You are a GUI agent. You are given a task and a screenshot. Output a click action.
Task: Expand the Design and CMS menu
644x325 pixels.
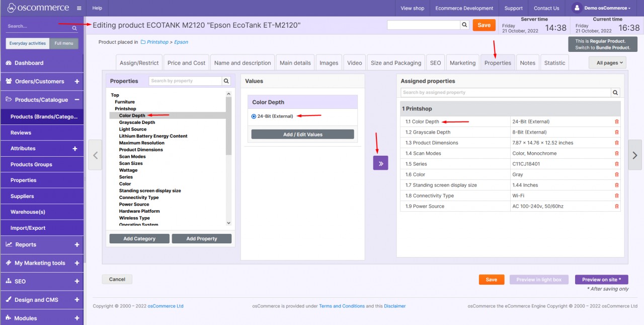[77, 300]
